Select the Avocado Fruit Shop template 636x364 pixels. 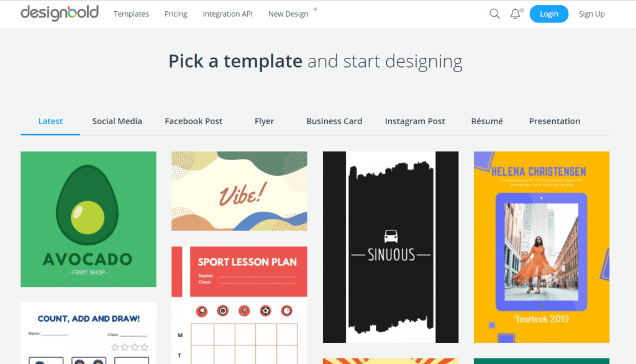(x=88, y=219)
